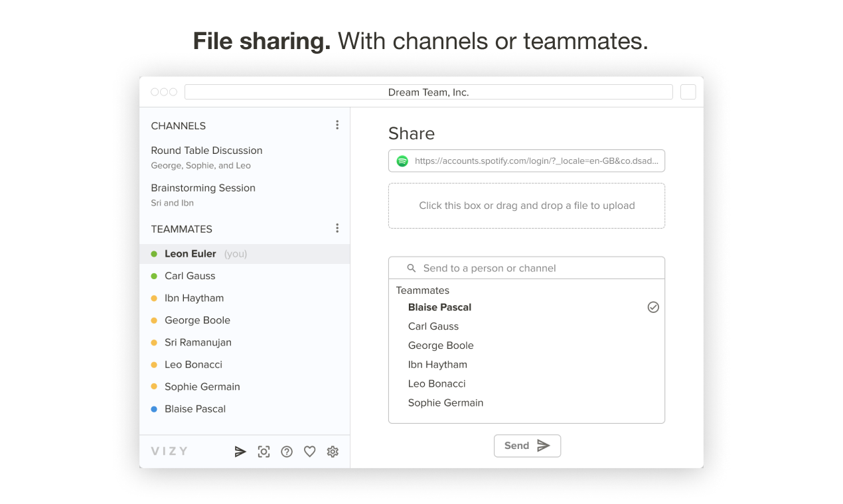Open settings gear icon
This screenshot has height=504, width=843.
click(x=333, y=452)
